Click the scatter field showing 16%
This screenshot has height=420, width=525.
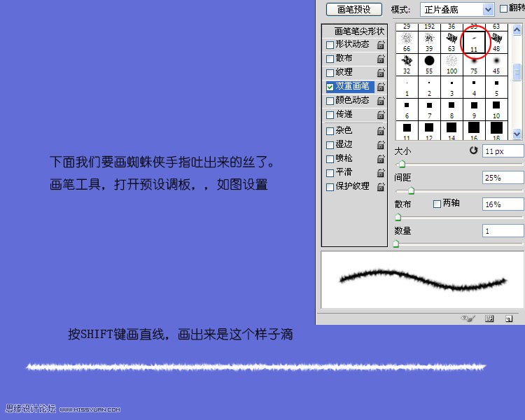pyautogui.click(x=503, y=204)
